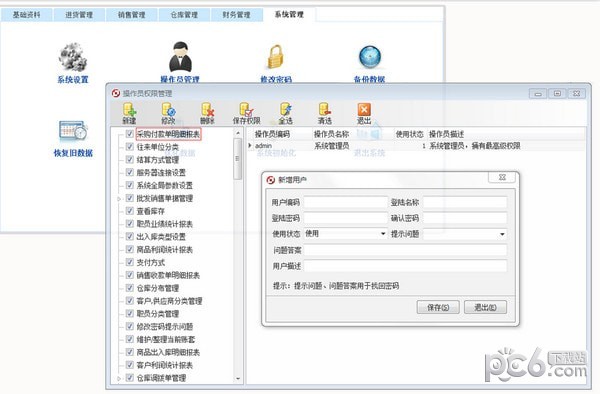This screenshot has height=394, width=600.
Task: Toggle the 职员分类管理 checkbox
Action: coord(130,313)
